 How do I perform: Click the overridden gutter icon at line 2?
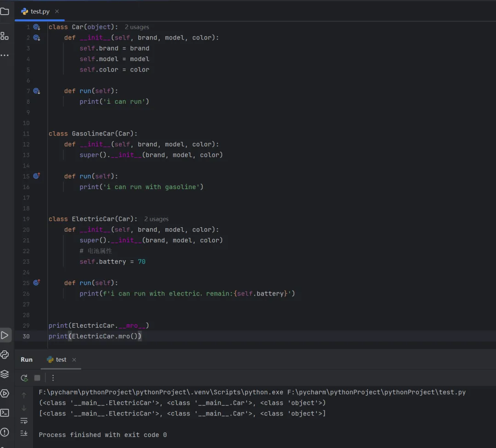click(37, 38)
